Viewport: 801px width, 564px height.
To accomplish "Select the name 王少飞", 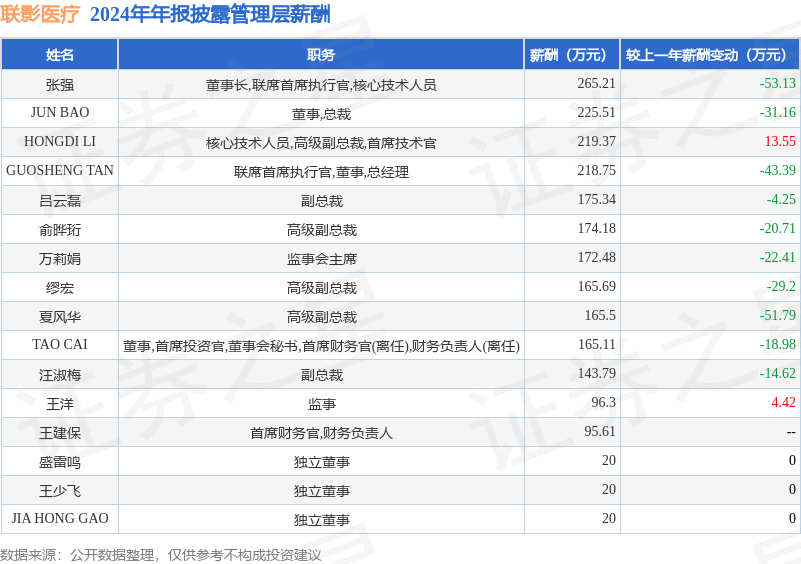I will (x=60, y=491).
